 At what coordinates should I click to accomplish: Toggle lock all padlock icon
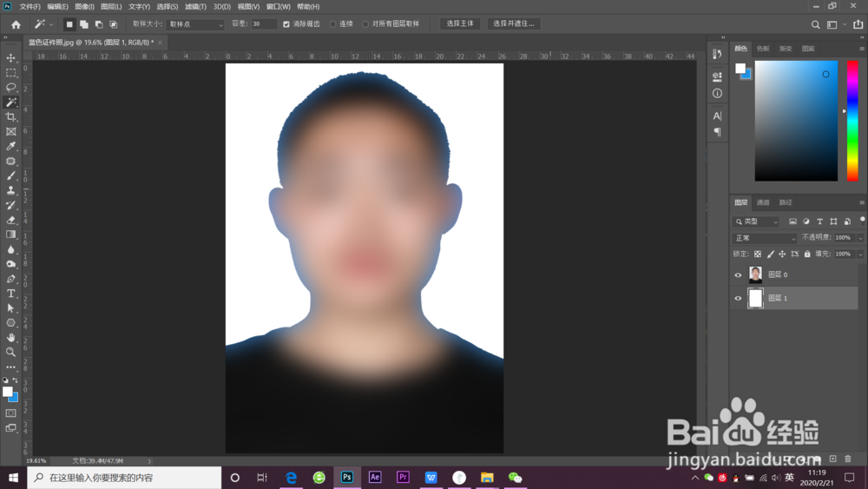tap(807, 254)
